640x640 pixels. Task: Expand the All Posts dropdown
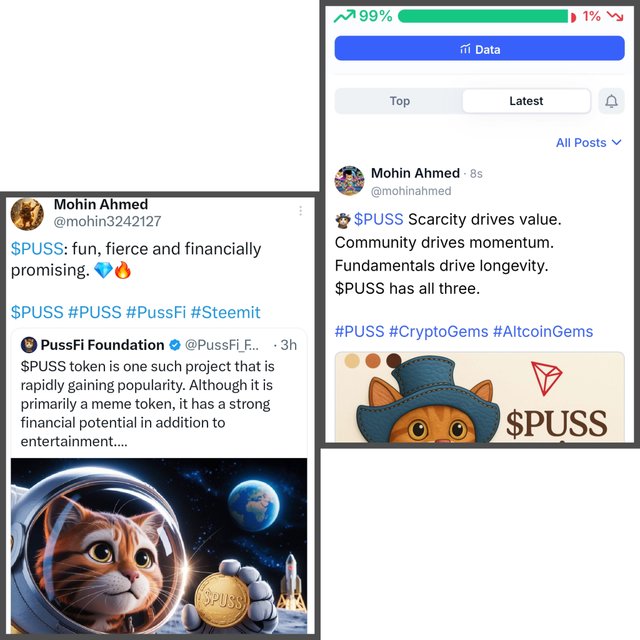tap(589, 142)
